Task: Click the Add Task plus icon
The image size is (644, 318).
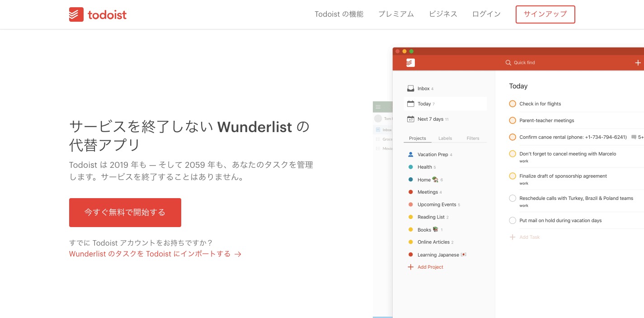Action: (512, 237)
